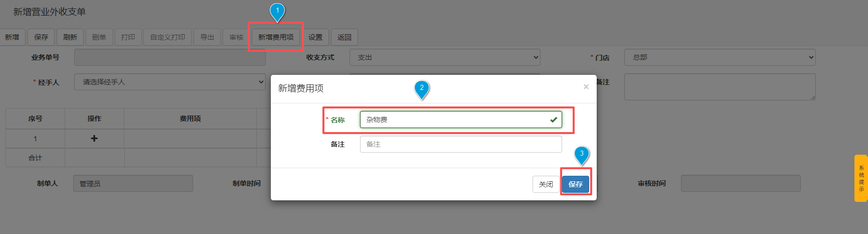
Task: Click 返回 to go back
Action: pyautogui.click(x=344, y=37)
